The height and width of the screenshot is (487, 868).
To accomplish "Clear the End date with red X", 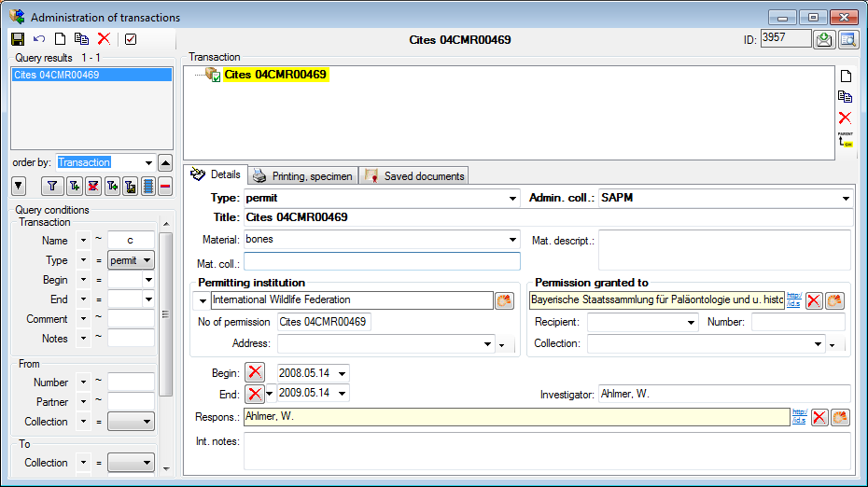I will 255,394.
